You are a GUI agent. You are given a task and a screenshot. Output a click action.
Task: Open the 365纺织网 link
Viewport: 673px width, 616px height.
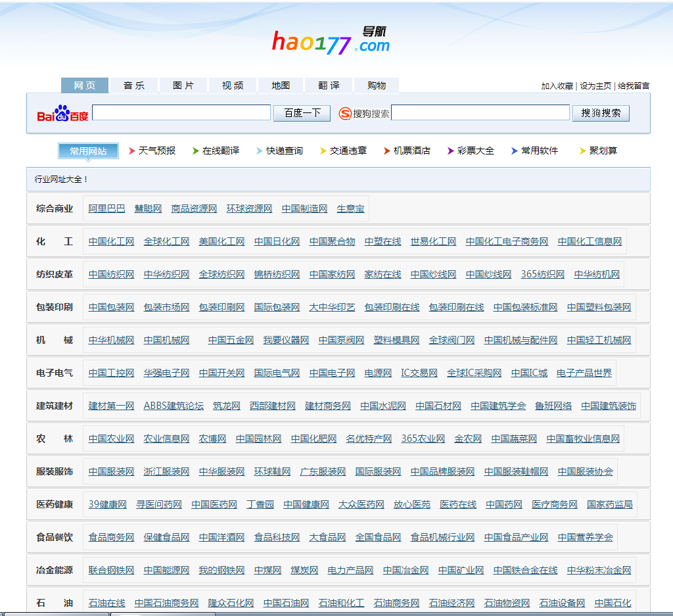tap(542, 274)
